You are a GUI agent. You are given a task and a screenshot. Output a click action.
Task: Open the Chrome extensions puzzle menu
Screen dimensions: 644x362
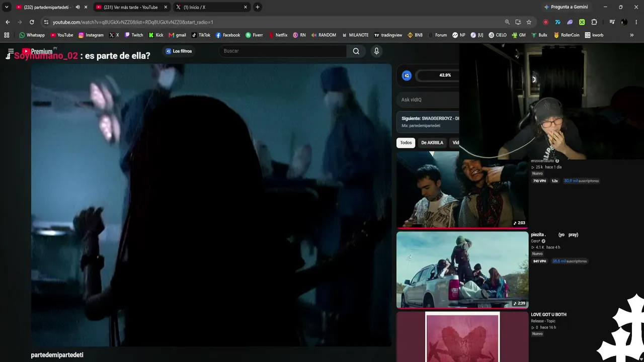[594, 22]
